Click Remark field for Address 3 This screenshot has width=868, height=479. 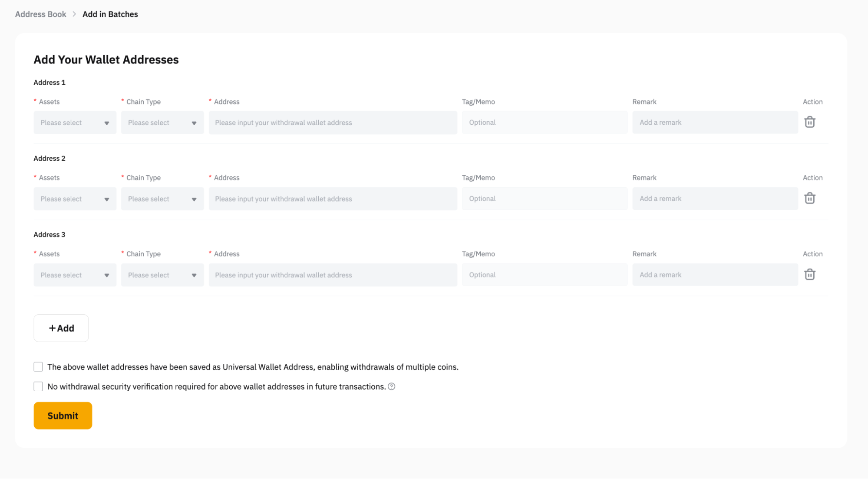pos(715,275)
